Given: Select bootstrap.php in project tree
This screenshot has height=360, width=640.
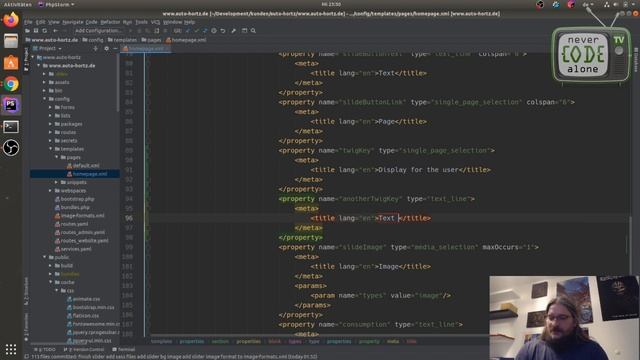Looking at the screenshot, I should (x=74, y=199).
